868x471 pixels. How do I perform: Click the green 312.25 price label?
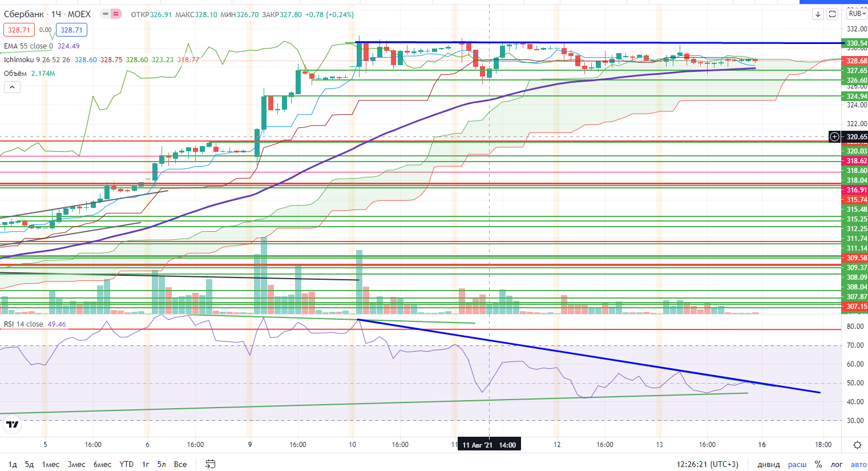point(856,229)
